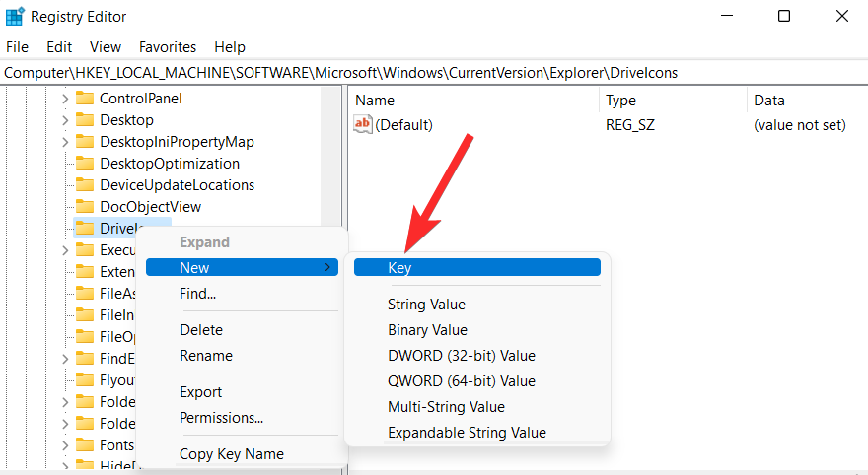Viewport: 868px width, 475px height.
Task: Click the Fonts folder icon
Action: click(84, 445)
